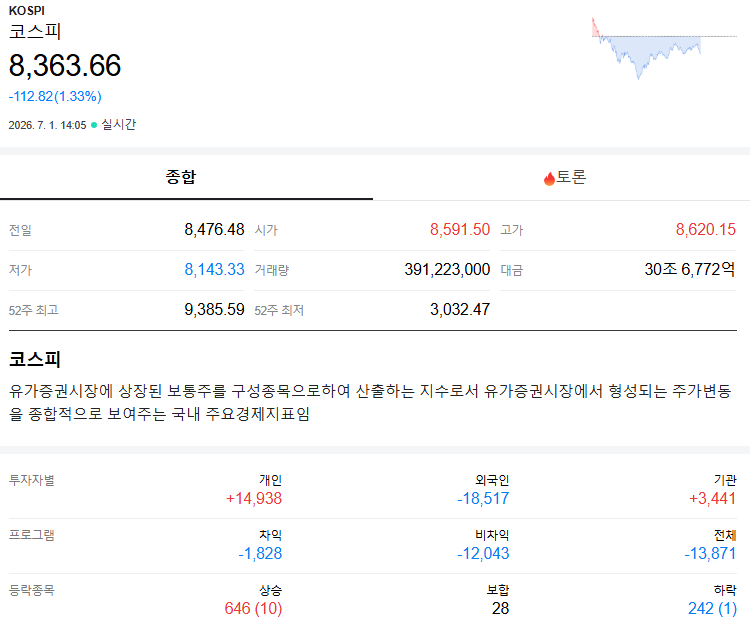Click the 고가 value 8,620.15

click(x=706, y=230)
